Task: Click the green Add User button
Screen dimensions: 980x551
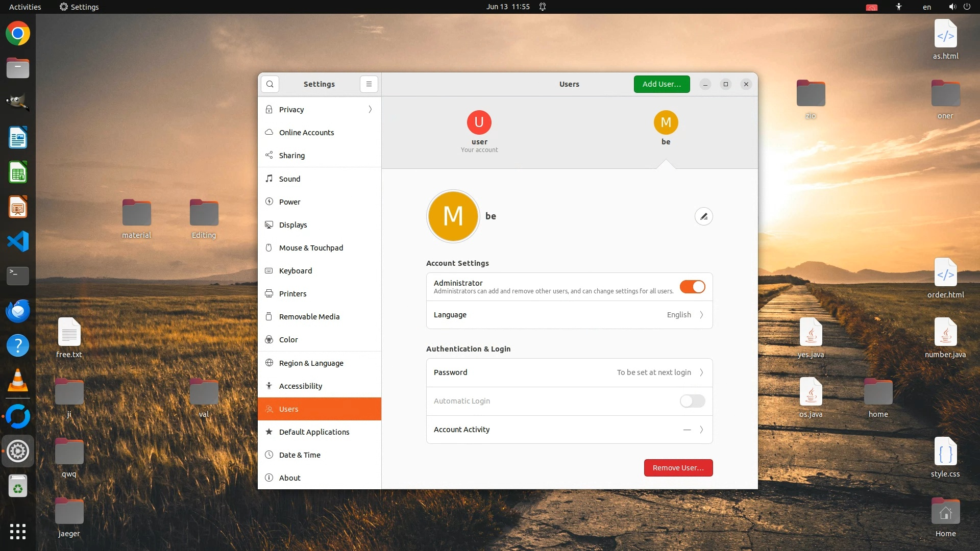Action: (x=661, y=84)
